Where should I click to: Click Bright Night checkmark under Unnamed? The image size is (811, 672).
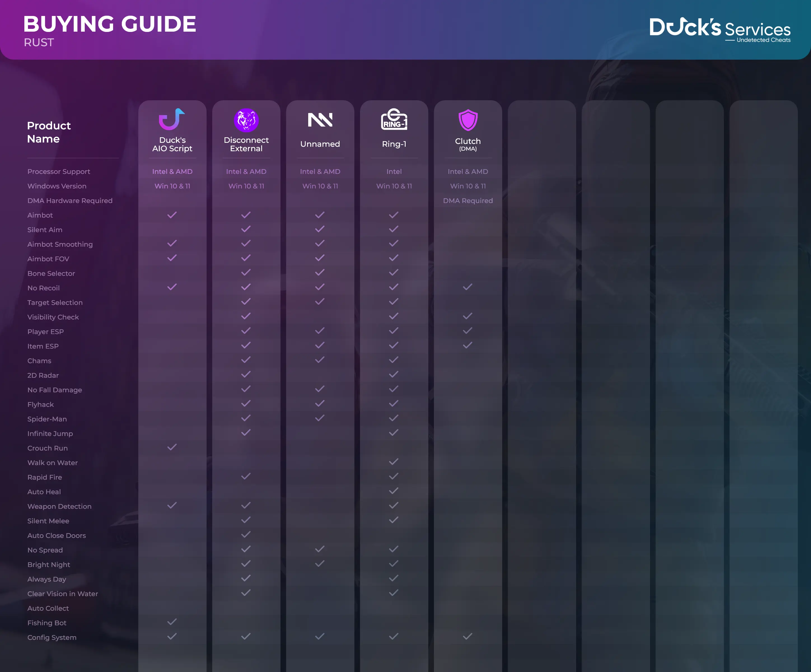click(320, 564)
